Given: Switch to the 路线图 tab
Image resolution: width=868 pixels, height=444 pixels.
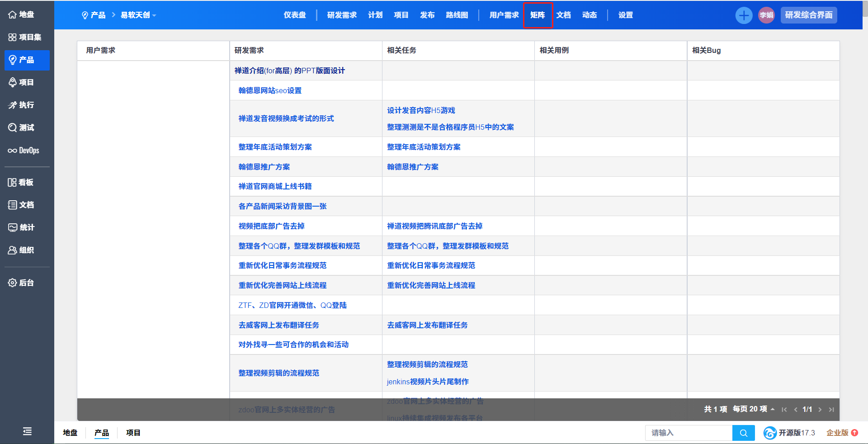Looking at the screenshot, I should pyautogui.click(x=457, y=15).
